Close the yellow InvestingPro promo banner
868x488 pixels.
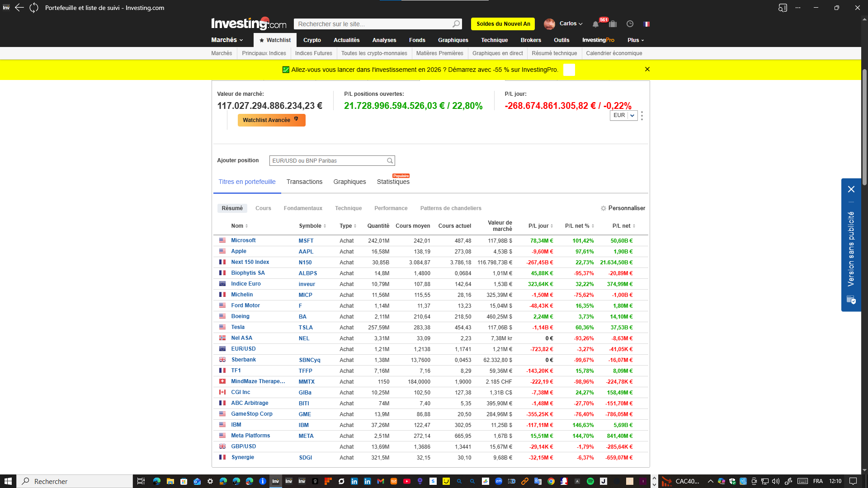pos(647,69)
